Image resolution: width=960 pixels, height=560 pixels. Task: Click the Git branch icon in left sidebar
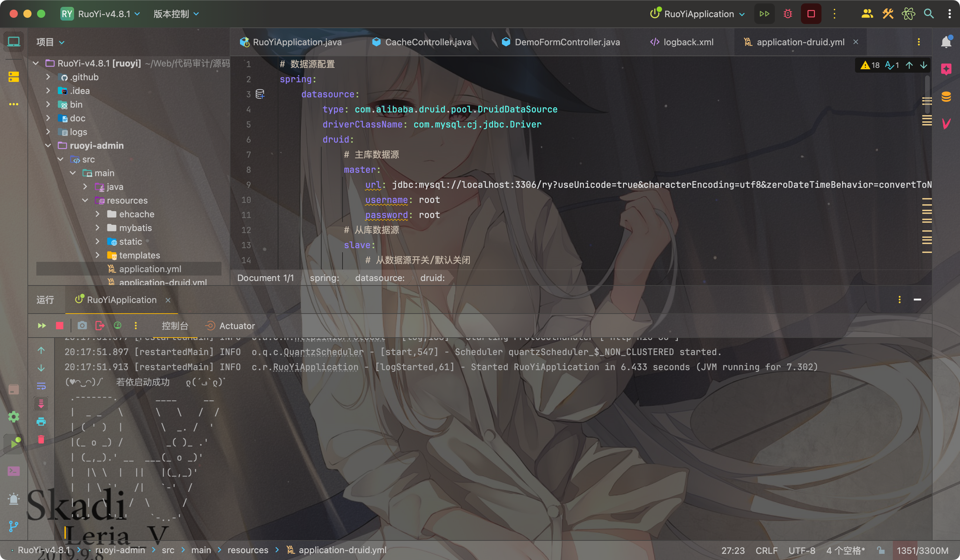click(13, 526)
